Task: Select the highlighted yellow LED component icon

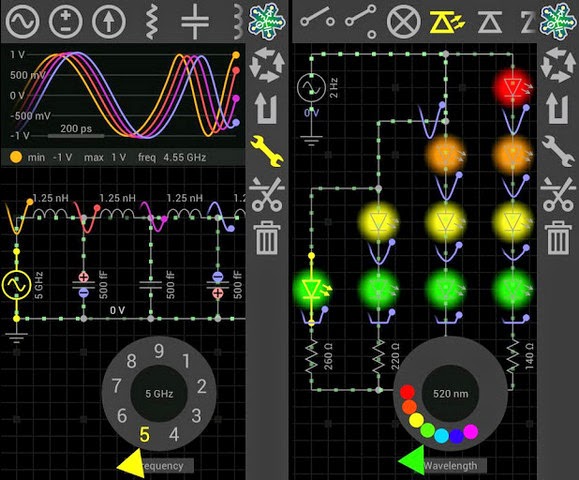Action: [x=447, y=21]
